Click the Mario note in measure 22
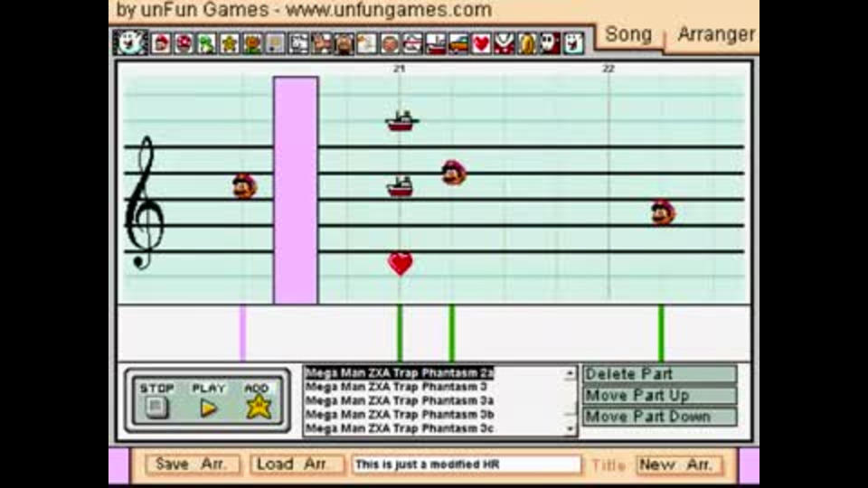The width and height of the screenshot is (868, 488). tap(663, 212)
